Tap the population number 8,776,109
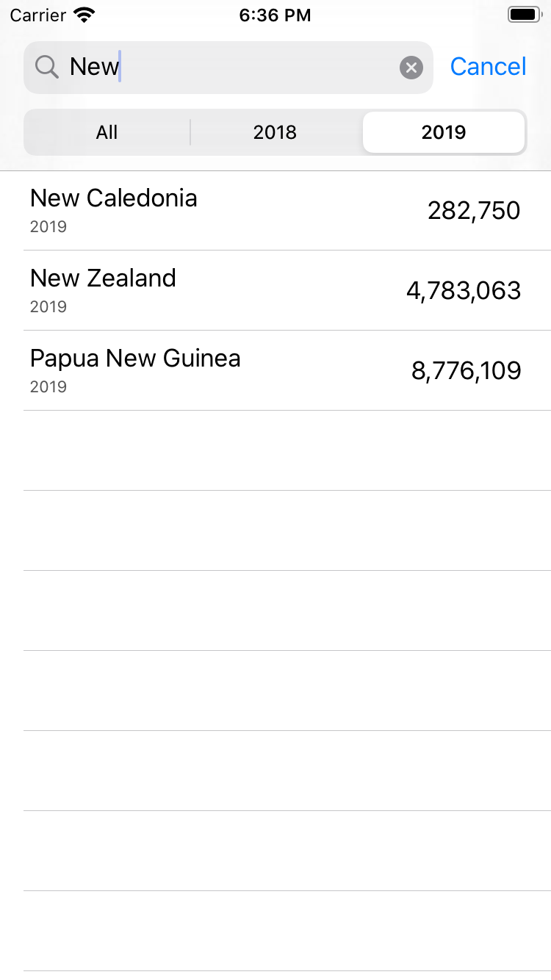Image resolution: width=551 pixels, height=980 pixels. coord(466,371)
